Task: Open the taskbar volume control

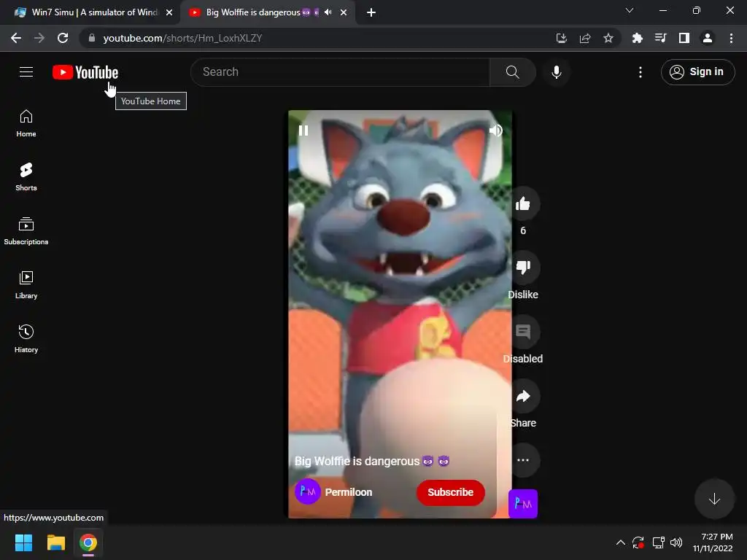Action: point(676,542)
